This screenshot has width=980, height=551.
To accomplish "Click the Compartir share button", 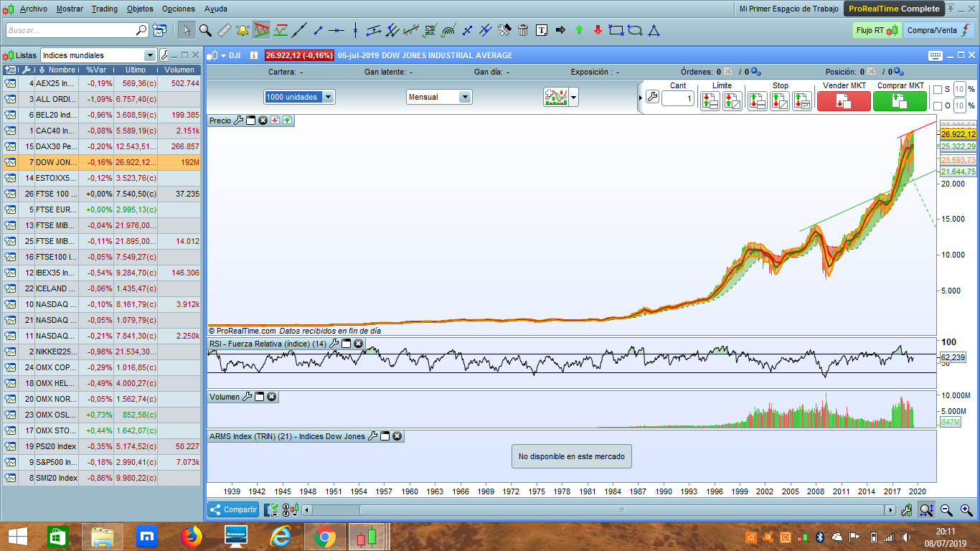I will [233, 509].
